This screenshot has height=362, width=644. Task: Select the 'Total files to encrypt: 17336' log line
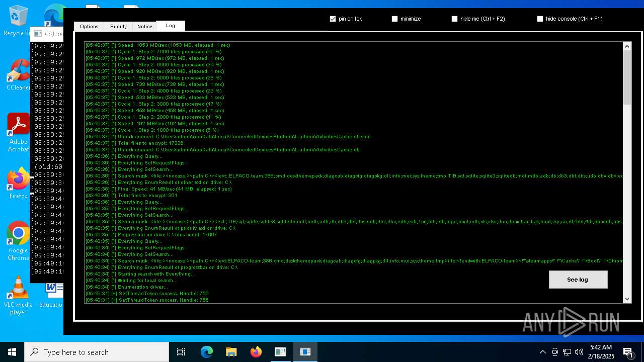coord(134,143)
